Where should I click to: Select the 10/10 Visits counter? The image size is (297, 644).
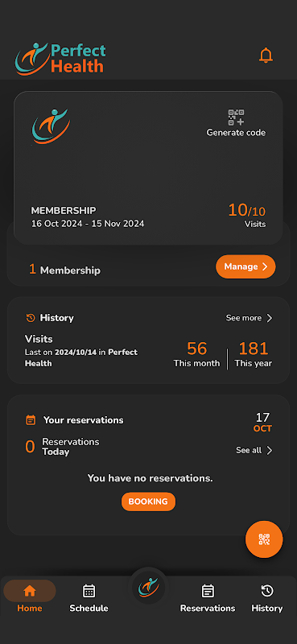tap(247, 216)
